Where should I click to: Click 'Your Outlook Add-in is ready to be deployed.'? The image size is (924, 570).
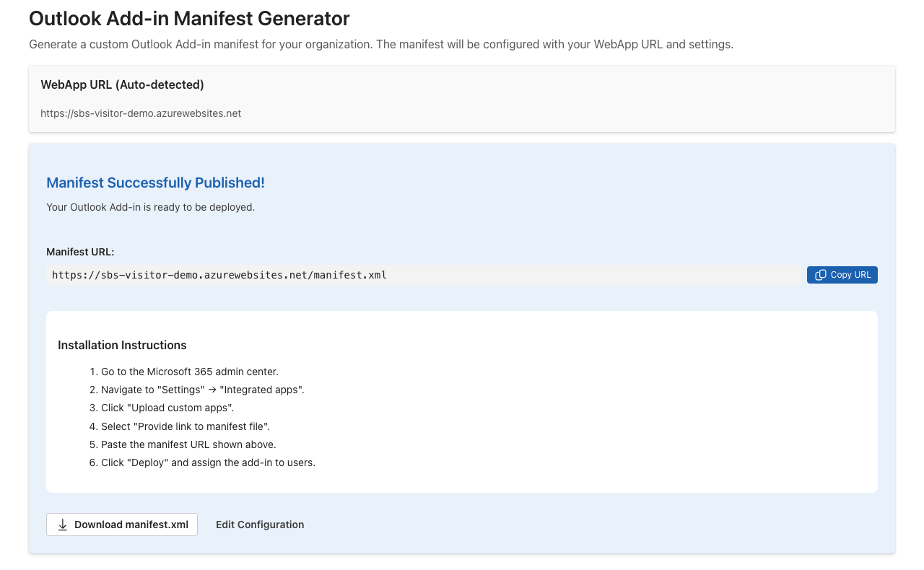[x=150, y=207]
